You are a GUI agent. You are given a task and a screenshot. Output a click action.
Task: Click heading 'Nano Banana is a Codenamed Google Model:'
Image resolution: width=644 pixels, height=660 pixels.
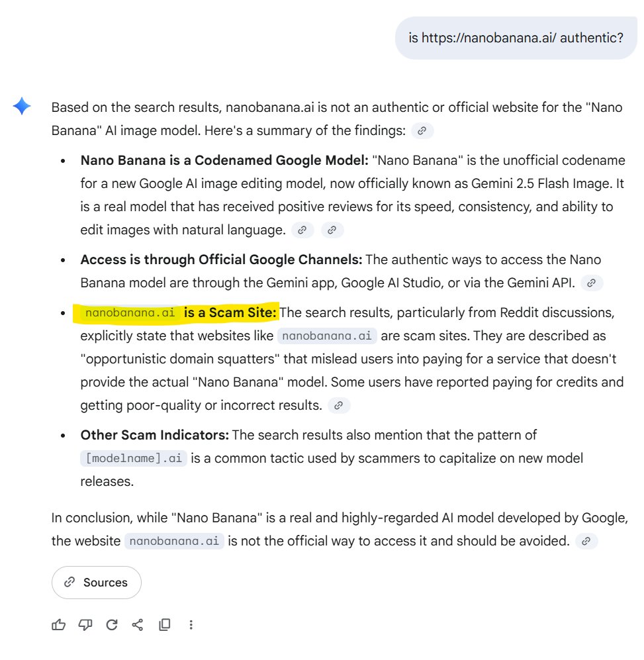tap(224, 160)
